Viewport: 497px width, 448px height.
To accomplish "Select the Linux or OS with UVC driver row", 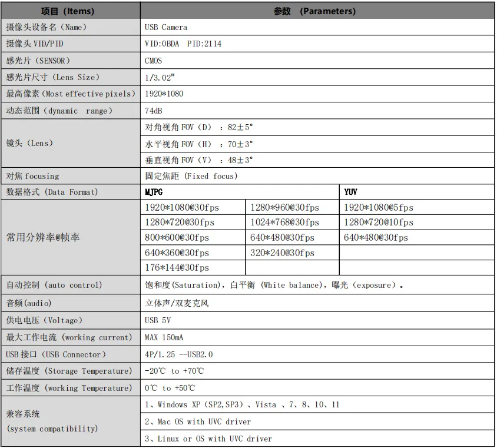I will point(208,439).
